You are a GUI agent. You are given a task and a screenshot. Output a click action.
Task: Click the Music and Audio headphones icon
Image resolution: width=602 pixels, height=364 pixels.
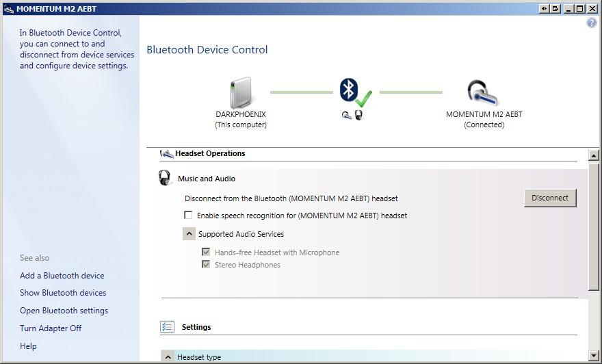[164, 178]
